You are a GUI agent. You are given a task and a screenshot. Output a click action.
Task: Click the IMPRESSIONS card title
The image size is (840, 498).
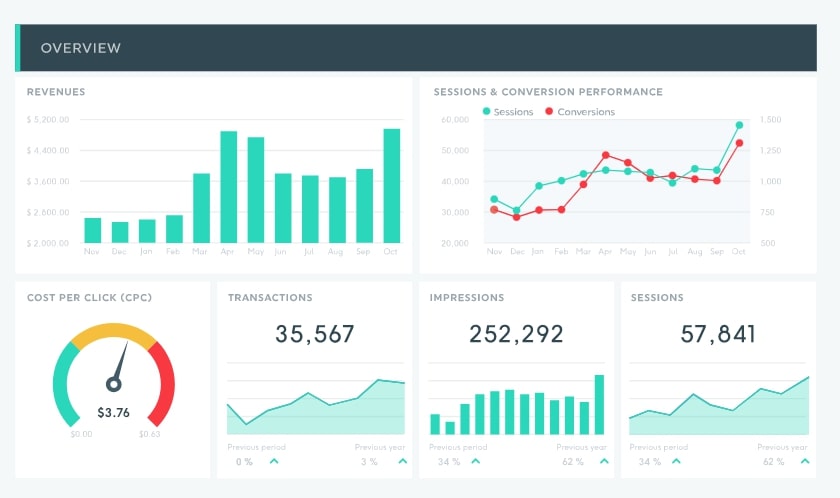[467, 298]
